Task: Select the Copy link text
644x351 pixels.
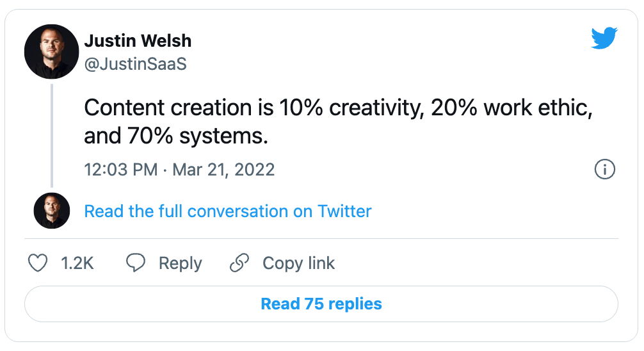Action: [298, 263]
